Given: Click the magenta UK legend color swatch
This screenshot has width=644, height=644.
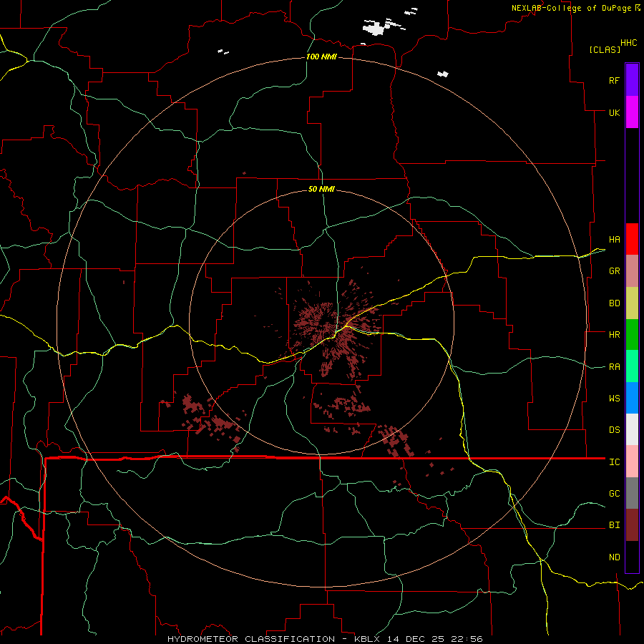Looking at the screenshot, I should click(x=632, y=112).
